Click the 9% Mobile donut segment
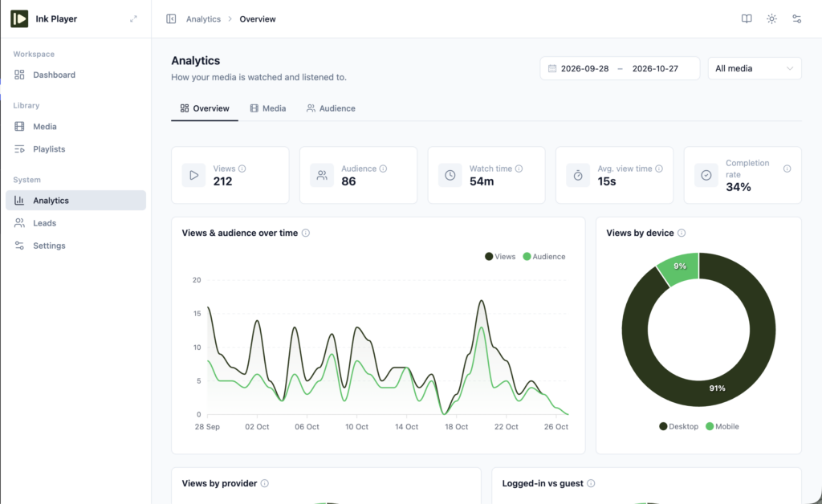This screenshot has width=822, height=504. tap(680, 266)
